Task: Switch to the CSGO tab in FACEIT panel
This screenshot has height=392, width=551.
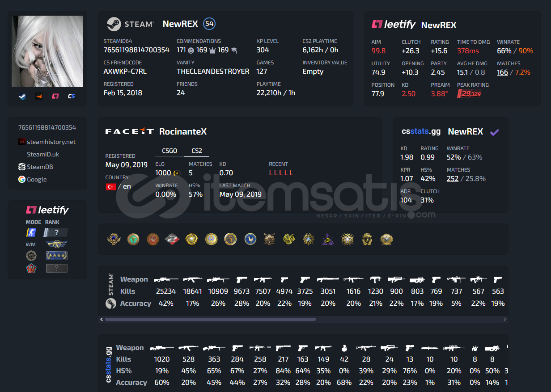Action: click(x=170, y=151)
